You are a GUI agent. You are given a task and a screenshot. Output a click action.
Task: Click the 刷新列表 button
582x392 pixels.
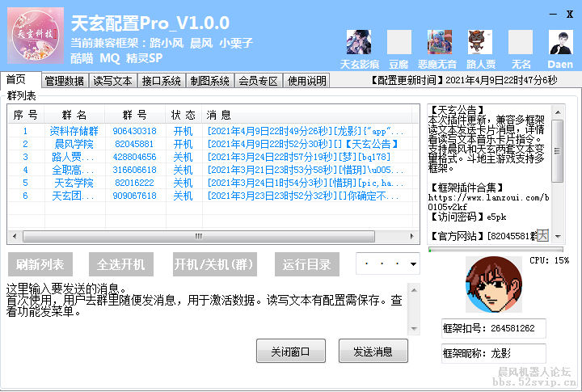tap(40, 264)
